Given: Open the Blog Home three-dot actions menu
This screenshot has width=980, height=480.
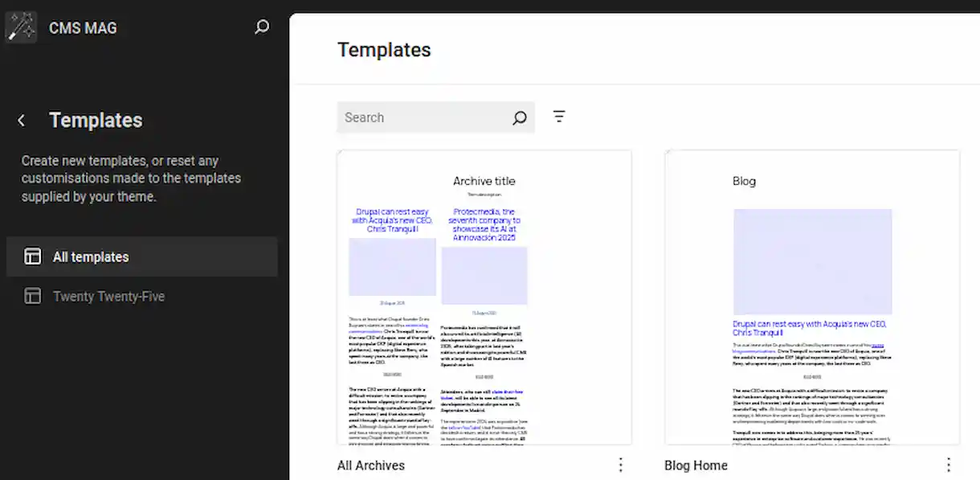Looking at the screenshot, I should pos(948,465).
